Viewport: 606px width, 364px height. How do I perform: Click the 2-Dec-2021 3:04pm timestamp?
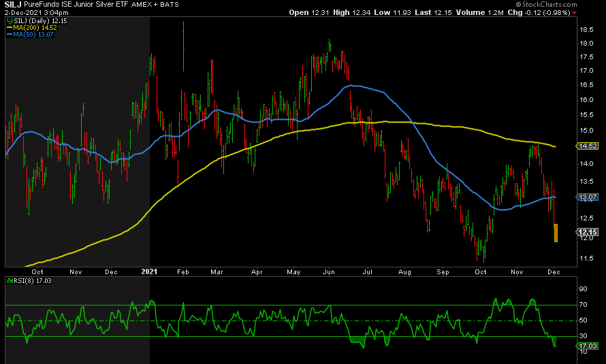click(36, 13)
